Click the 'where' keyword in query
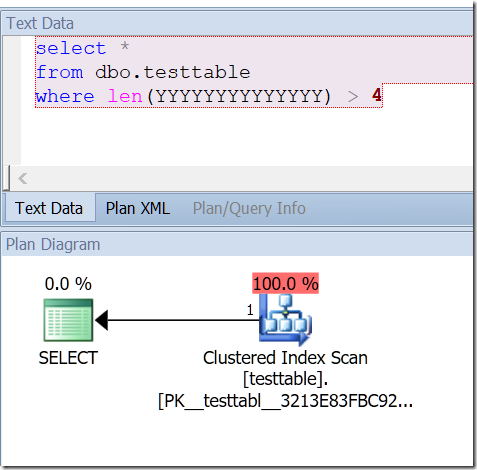 [65, 96]
